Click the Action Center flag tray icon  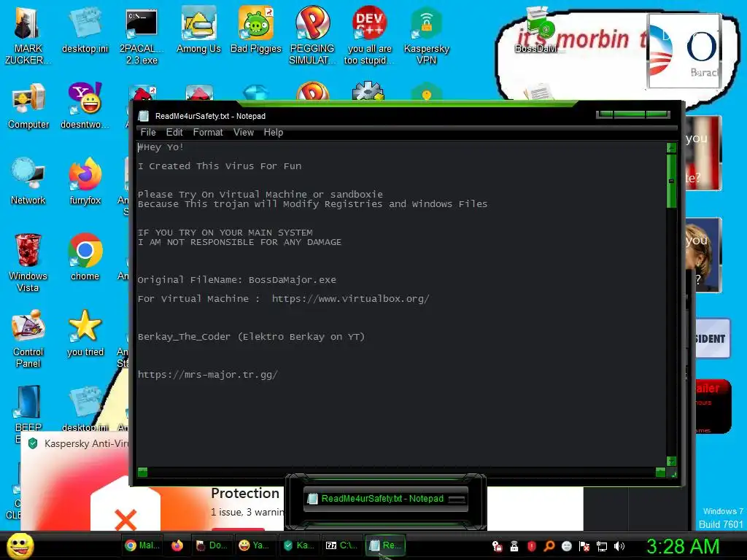point(584,546)
